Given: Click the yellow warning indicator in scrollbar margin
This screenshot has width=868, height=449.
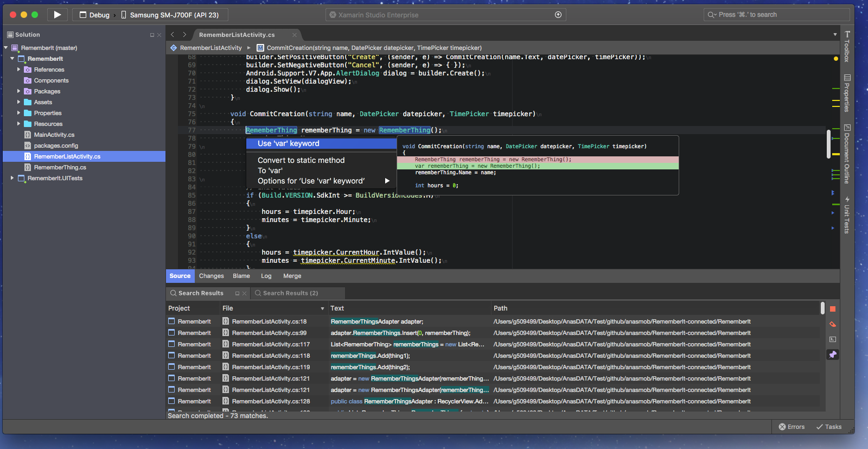Looking at the screenshot, I should [835, 58].
